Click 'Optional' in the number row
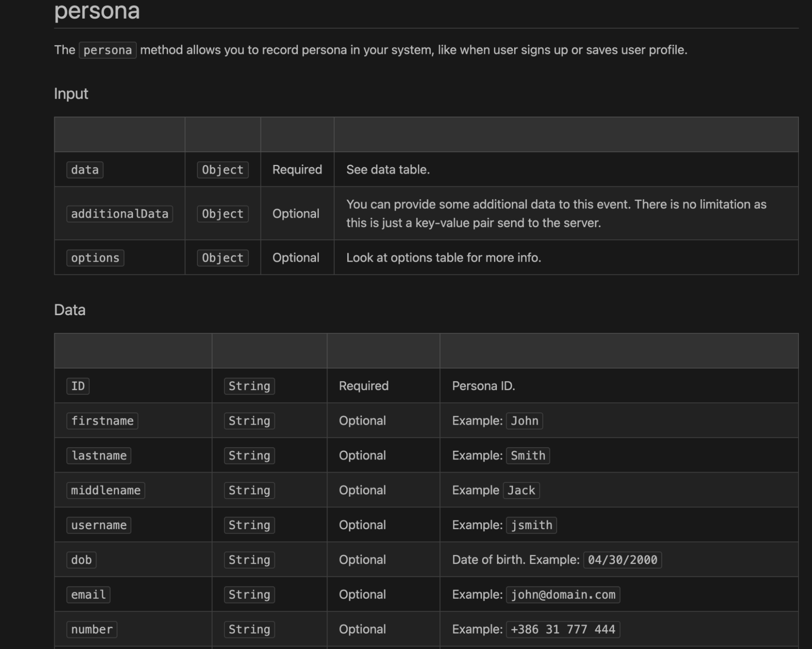 (x=362, y=630)
